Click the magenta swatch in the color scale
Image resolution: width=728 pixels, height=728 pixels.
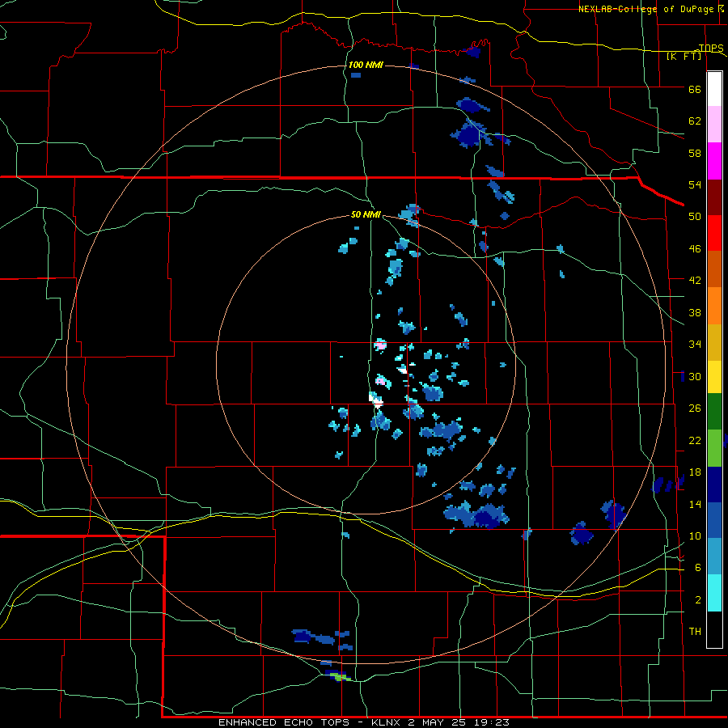[x=714, y=161]
